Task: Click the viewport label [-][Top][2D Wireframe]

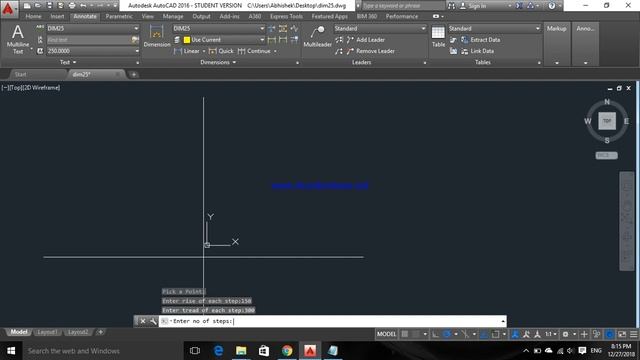Action: 31,88
